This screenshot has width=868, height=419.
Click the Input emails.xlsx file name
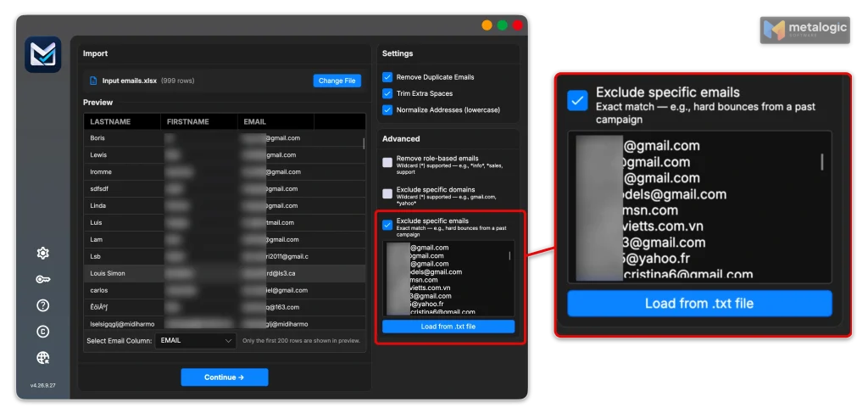click(x=130, y=81)
